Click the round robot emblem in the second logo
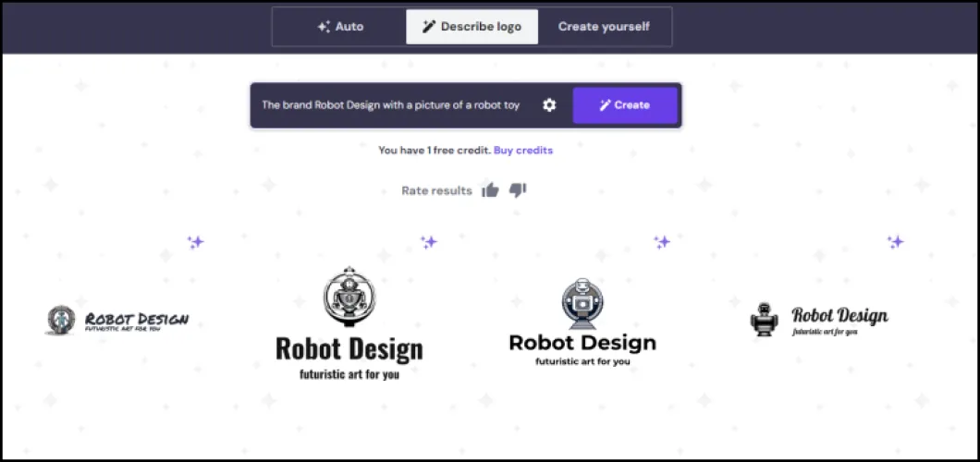This screenshot has width=980, height=462. 349,297
